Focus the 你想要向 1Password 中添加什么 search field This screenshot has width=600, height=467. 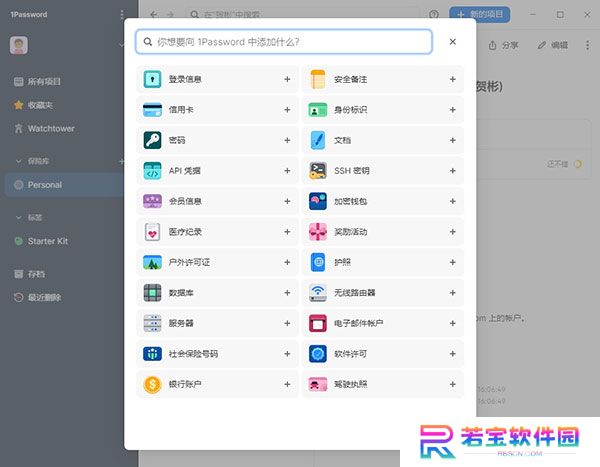(x=284, y=42)
